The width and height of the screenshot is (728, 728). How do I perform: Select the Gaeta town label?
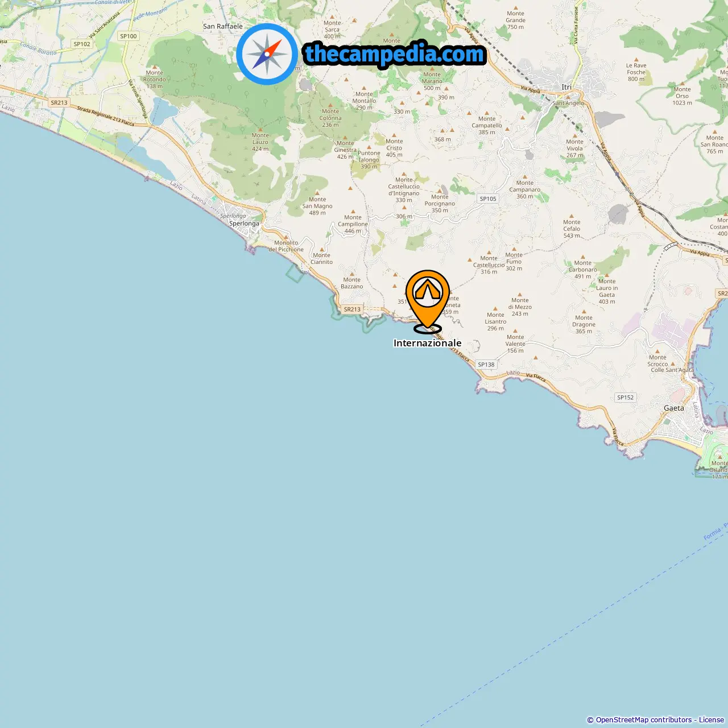coord(674,408)
